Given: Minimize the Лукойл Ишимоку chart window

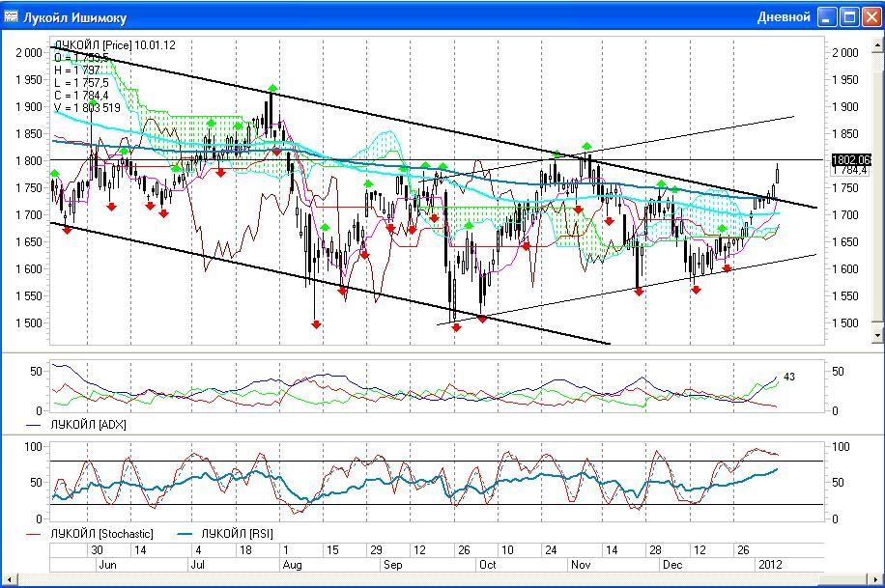Looking at the screenshot, I should (827, 17).
